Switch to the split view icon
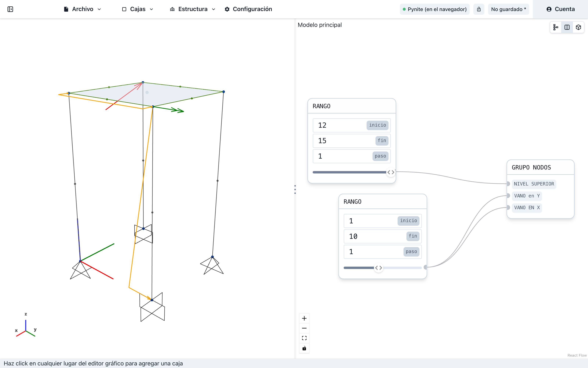 click(x=567, y=27)
